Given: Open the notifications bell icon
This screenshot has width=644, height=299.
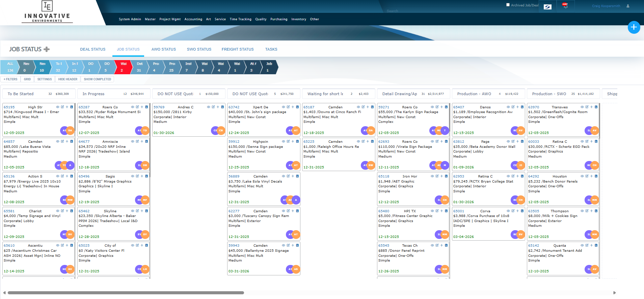Looking at the screenshot, I should click(x=565, y=6).
